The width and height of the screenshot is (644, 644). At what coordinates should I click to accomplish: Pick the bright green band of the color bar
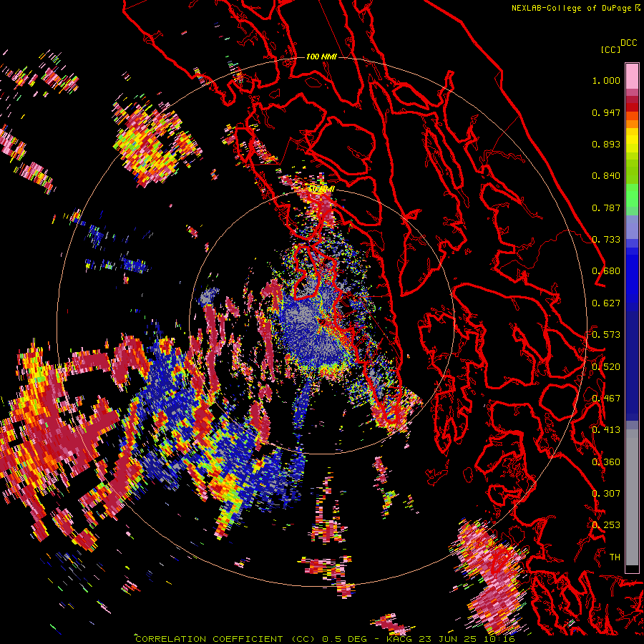pyautogui.click(x=632, y=195)
